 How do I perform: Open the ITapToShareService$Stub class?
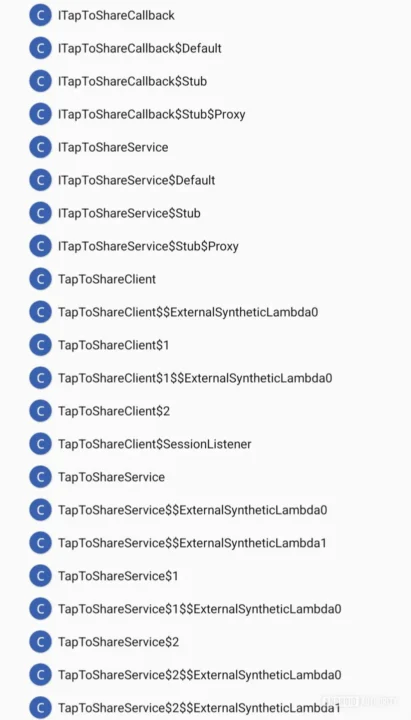pyautogui.click(x=129, y=213)
